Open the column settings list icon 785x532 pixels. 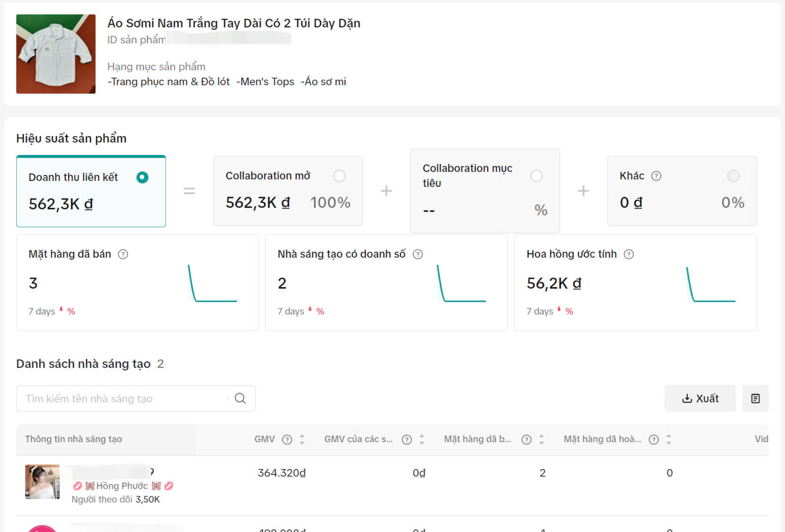tap(755, 398)
